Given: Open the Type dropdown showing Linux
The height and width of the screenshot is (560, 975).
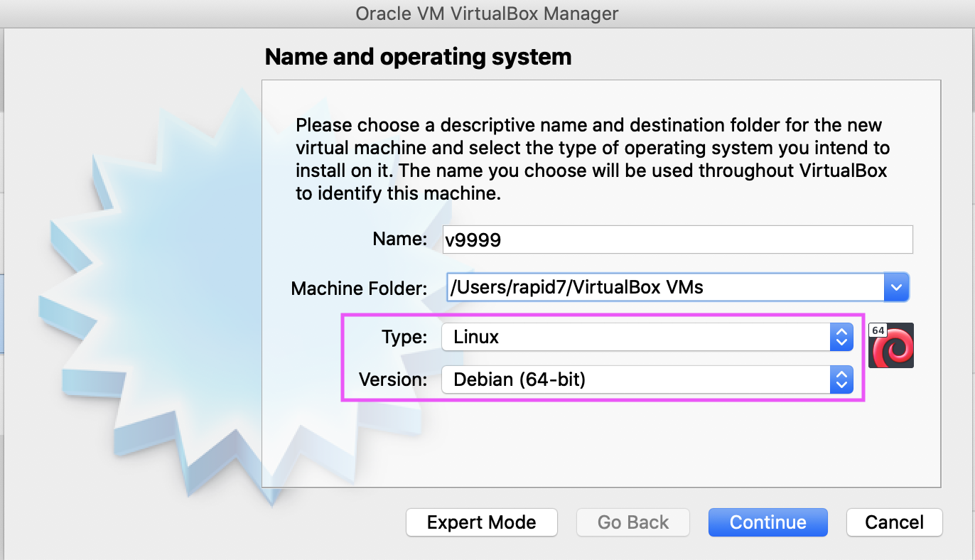Looking at the screenshot, I should pyautogui.click(x=636, y=337).
